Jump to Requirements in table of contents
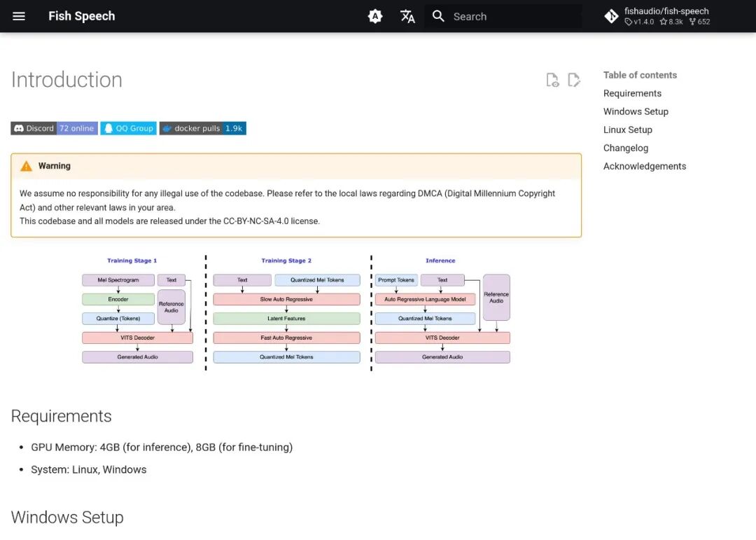The width and height of the screenshot is (756, 540). coord(632,93)
